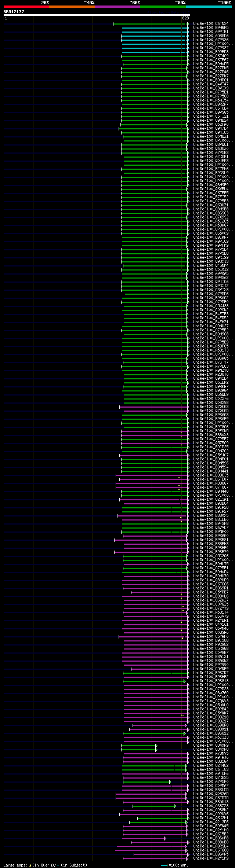Select hit UniRef100_Q2L3A1
This screenshot has height=868, width=235.
point(211,500)
